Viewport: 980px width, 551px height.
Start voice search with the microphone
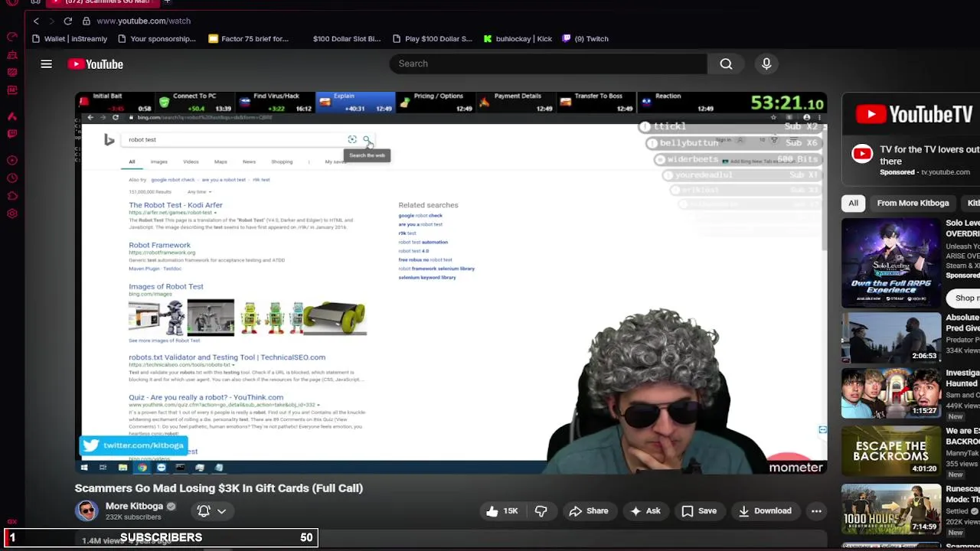tap(766, 64)
